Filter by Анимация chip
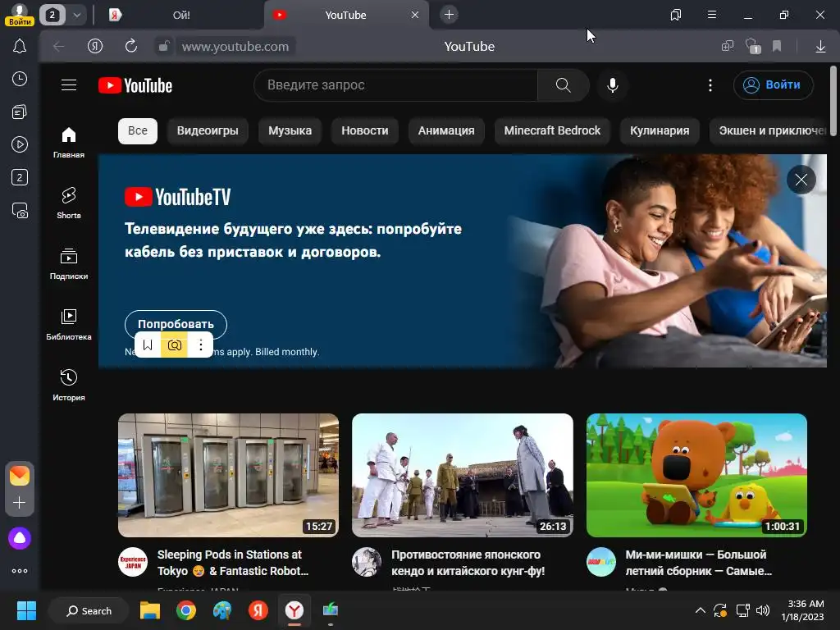 point(446,130)
